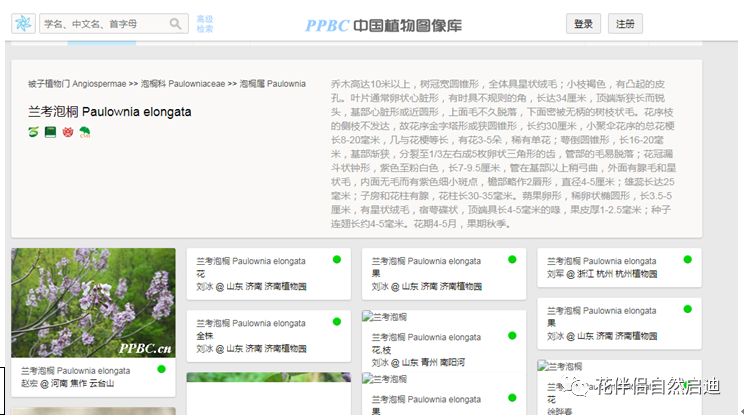Click heading 兰考泡桐 Paulownia elongata
The height and width of the screenshot is (418, 744).
point(110,112)
